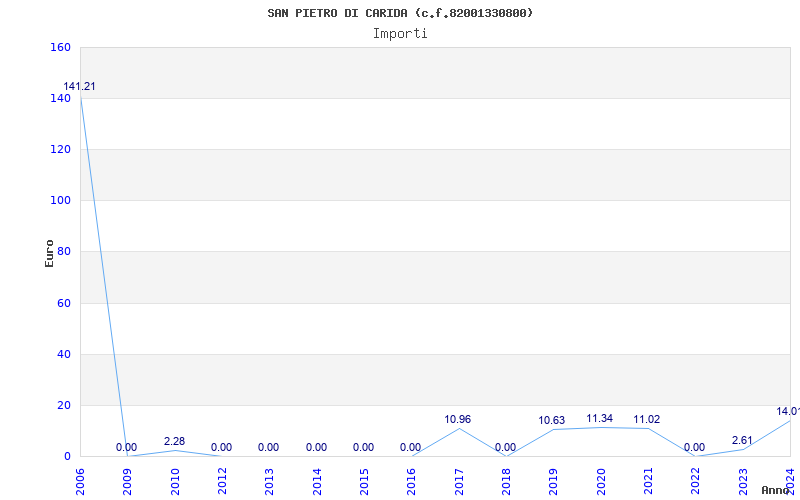Click the 0.00 label above year 2015
Viewport: 800px width, 500px height.
click(363, 447)
